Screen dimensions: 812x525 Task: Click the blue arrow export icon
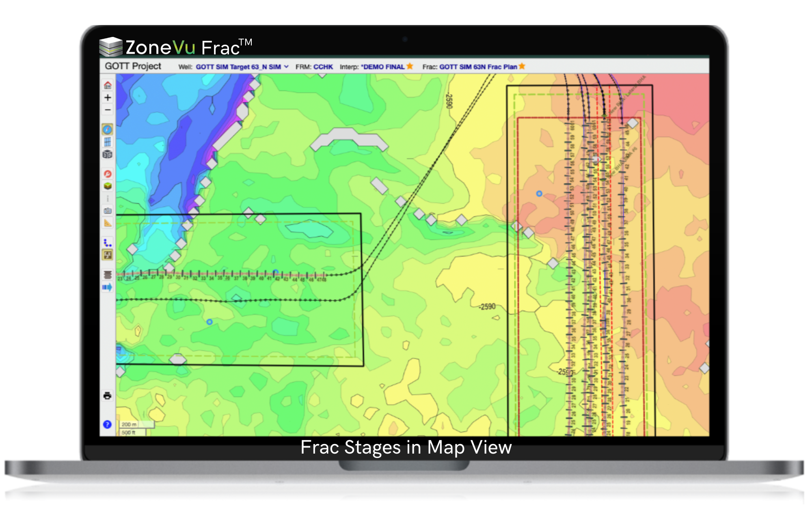coord(107,287)
